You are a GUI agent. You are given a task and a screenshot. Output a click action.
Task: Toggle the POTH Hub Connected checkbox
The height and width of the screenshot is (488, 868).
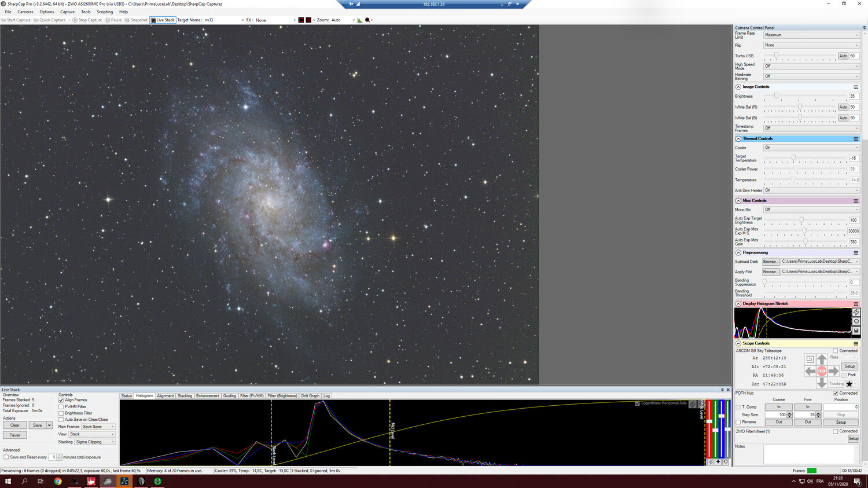point(836,393)
